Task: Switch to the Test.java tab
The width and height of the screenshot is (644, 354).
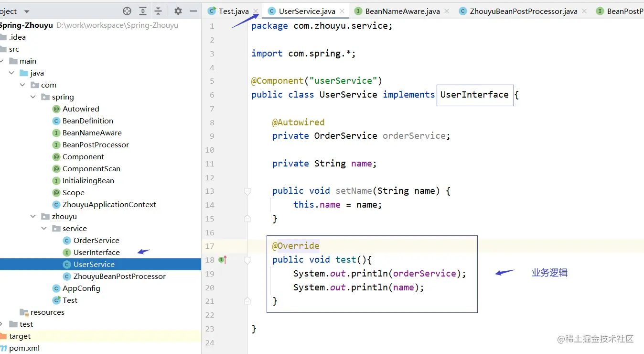Action: (x=234, y=11)
